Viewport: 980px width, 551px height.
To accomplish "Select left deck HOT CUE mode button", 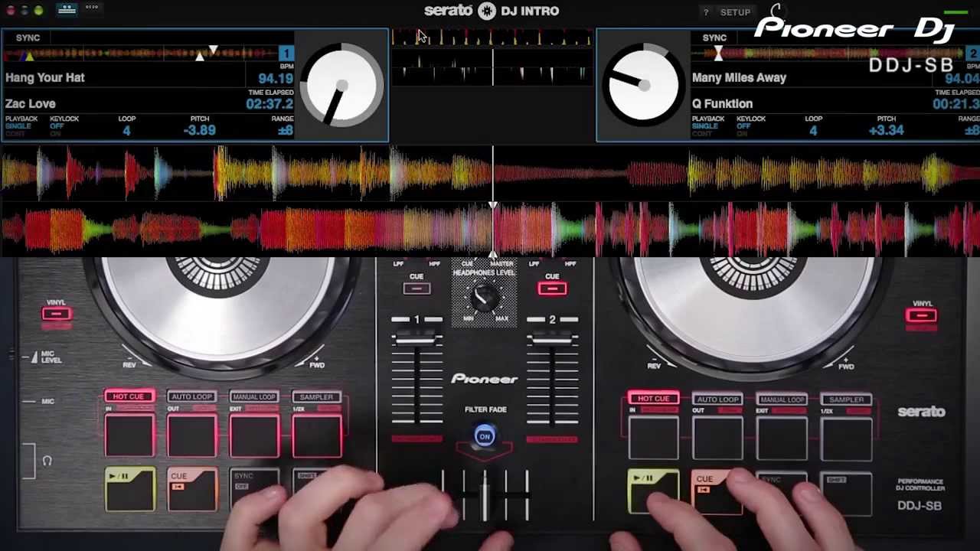I will pos(129,396).
